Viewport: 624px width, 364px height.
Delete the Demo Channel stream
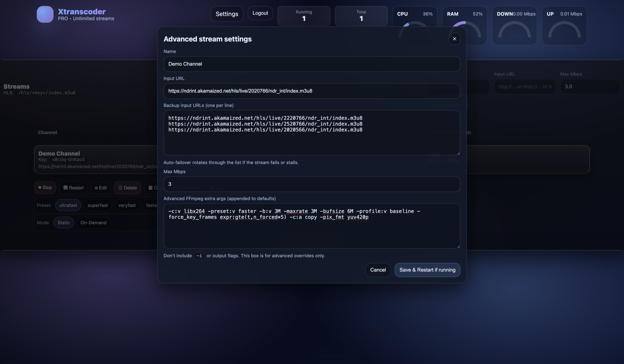point(127,188)
